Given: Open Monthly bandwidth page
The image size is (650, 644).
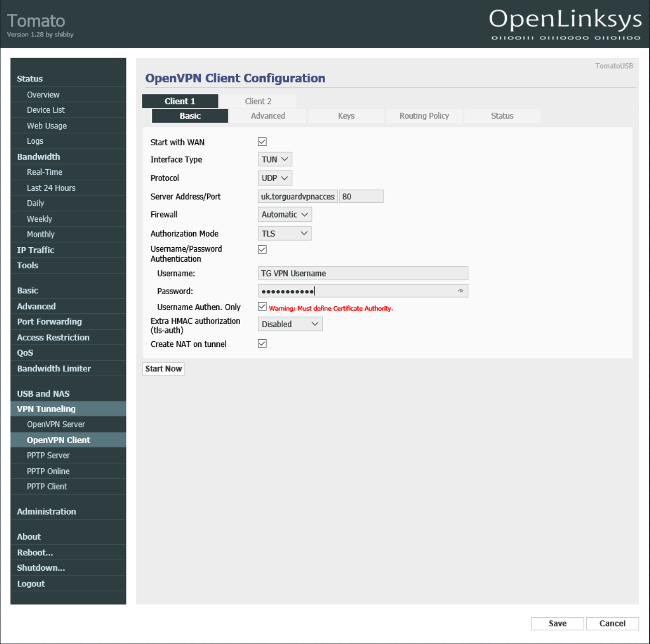Looking at the screenshot, I should pos(68,234).
